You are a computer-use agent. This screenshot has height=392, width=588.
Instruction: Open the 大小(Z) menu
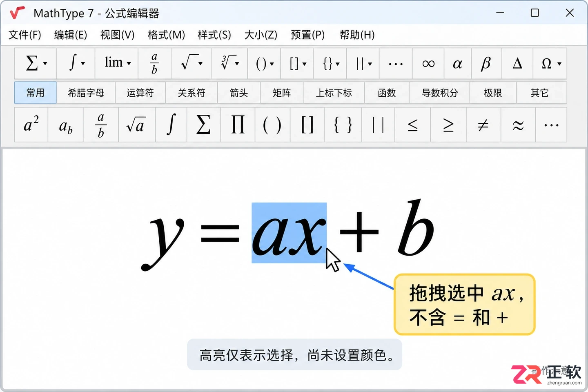pos(261,35)
